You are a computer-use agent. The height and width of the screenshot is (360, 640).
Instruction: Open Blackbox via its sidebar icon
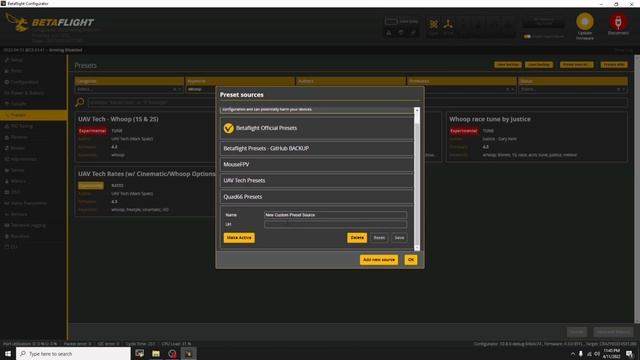pos(7,236)
